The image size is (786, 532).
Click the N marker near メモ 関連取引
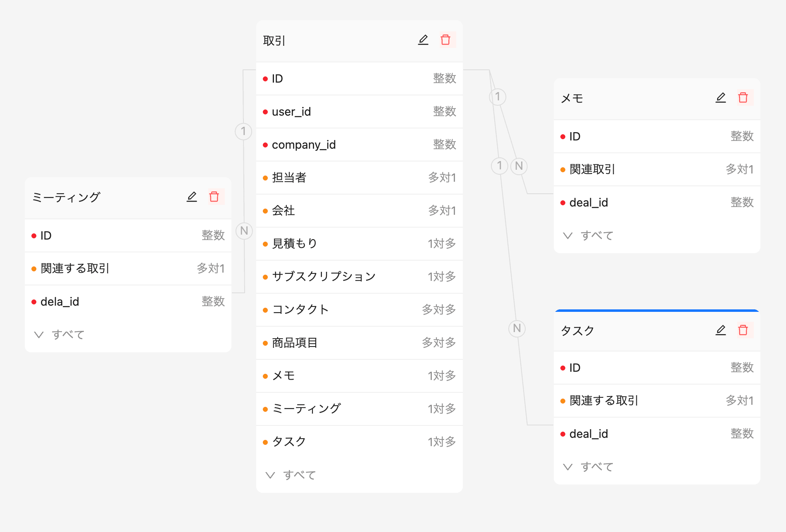click(519, 166)
